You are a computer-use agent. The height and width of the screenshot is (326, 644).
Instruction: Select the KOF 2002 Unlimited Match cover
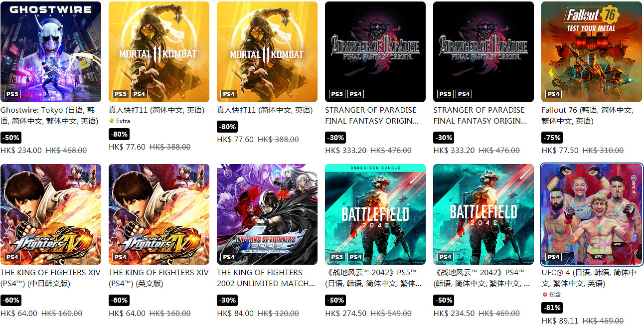pyautogui.click(x=267, y=214)
